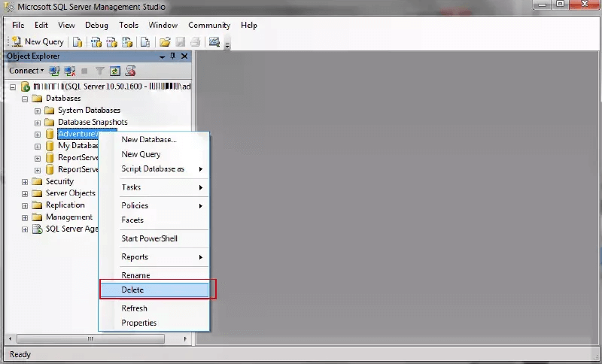Click Disconnect icon in Object Explorer toolbar
Image resolution: width=602 pixels, height=364 pixels.
(69, 71)
